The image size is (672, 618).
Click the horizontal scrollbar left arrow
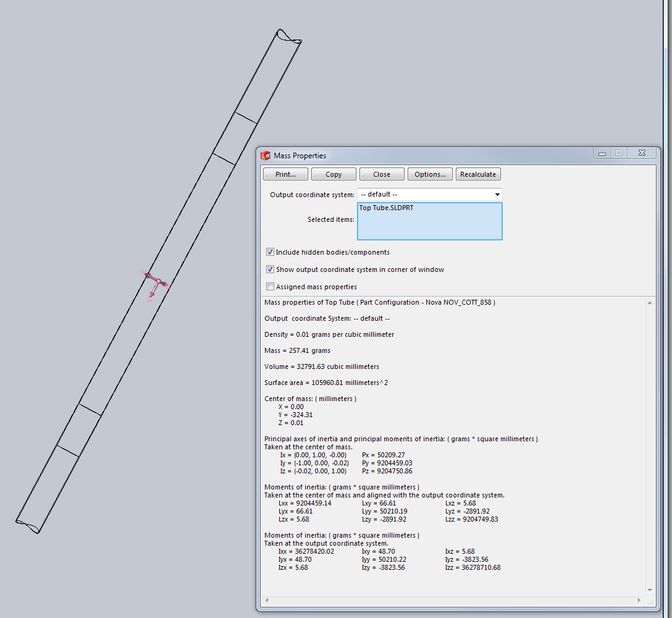[266, 600]
